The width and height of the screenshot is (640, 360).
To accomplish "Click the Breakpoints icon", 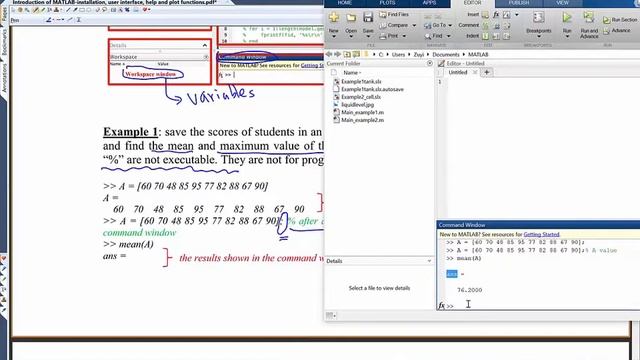I will pyautogui.click(x=538, y=17).
